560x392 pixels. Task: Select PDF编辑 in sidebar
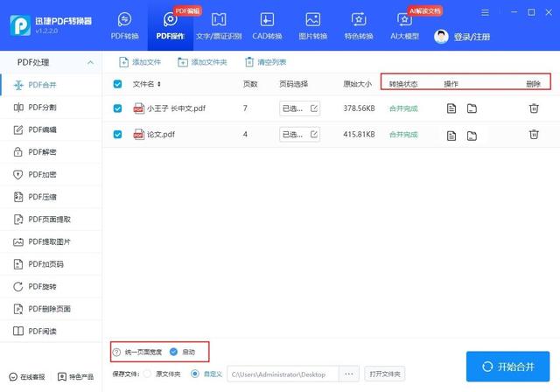coord(51,129)
